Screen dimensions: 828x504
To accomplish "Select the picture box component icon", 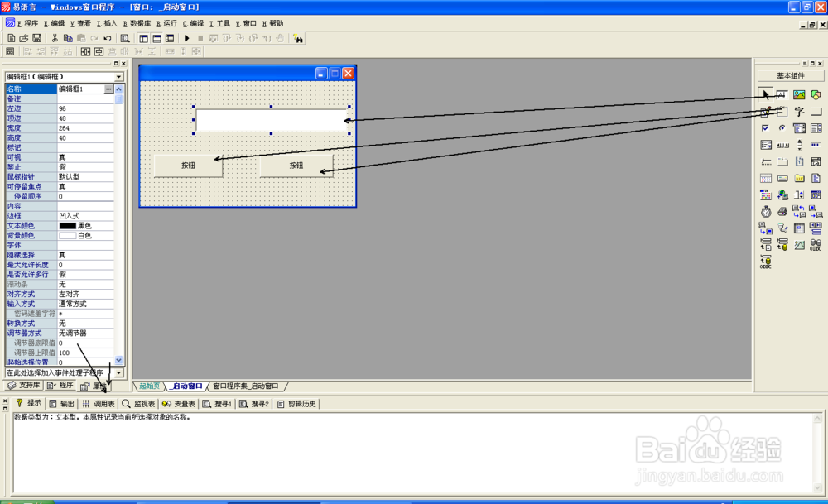I will [x=799, y=95].
